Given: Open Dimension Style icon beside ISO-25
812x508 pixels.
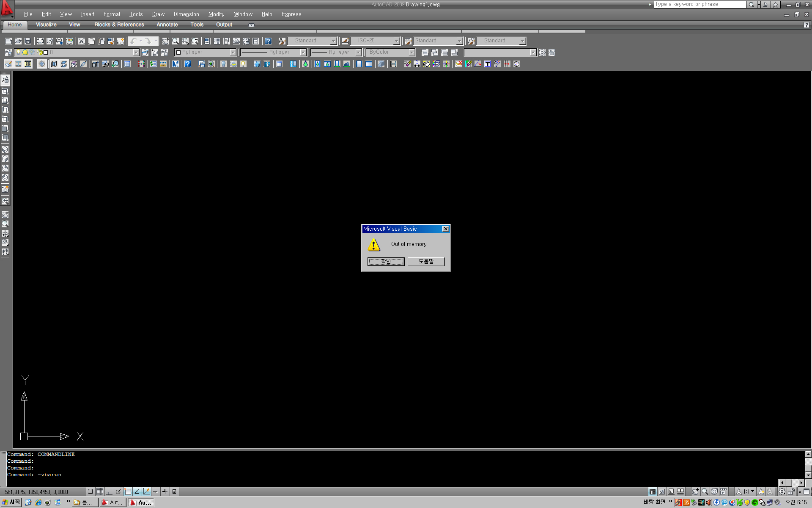Looking at the screenshot, I should coord(345,41).
